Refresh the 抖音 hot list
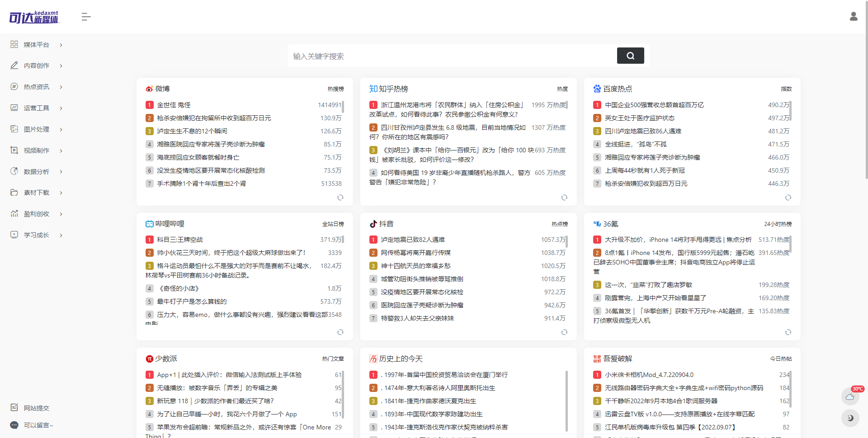868x438 pixels. pos(564,332)
